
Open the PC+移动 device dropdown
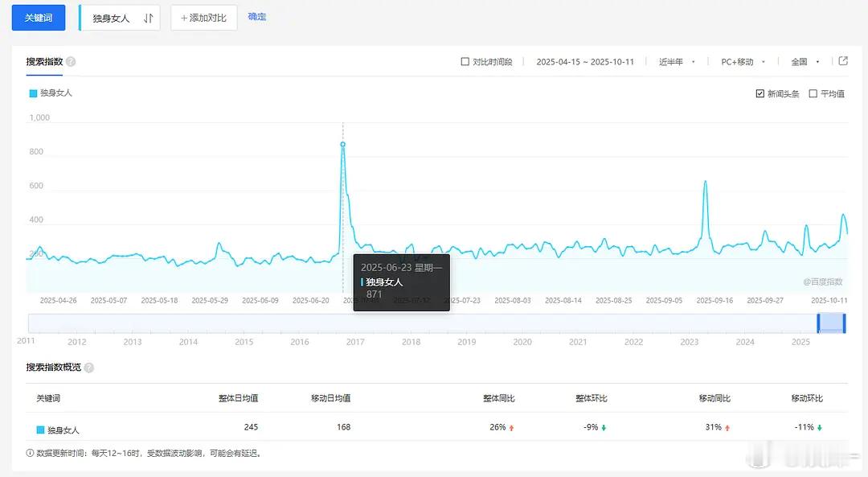743,61
